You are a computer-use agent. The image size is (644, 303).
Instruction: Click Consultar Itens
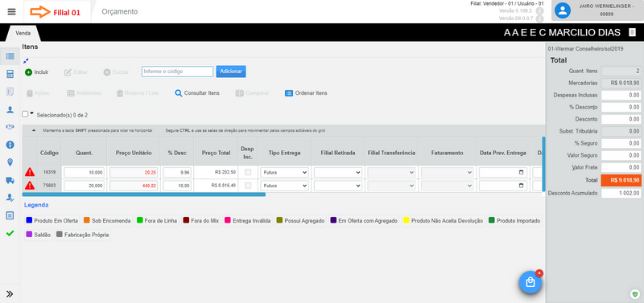pyautogui.click(x=197, y=93)
